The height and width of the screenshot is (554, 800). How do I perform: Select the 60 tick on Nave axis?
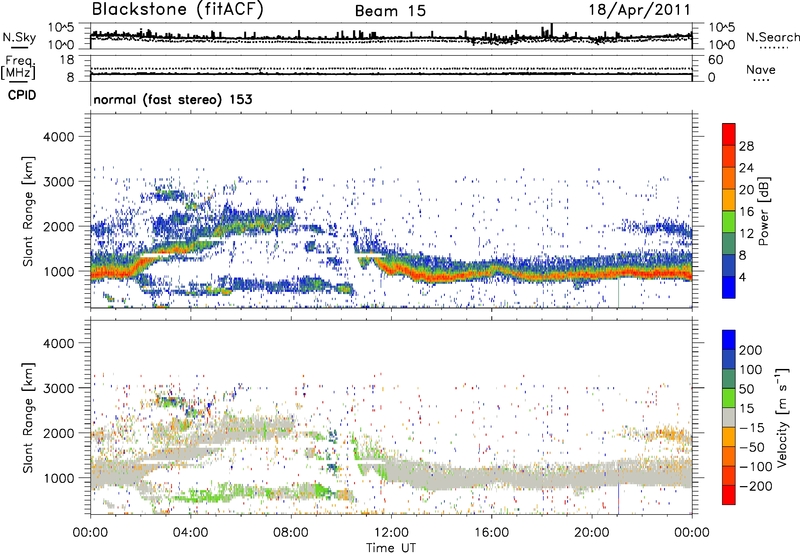click(x=715, y=60)
